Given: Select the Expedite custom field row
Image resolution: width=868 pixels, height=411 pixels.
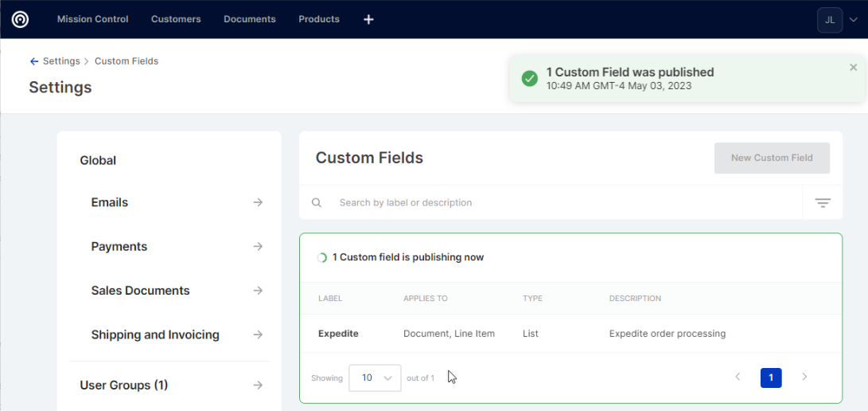Looking at the screenshot, I should (338, 334).
